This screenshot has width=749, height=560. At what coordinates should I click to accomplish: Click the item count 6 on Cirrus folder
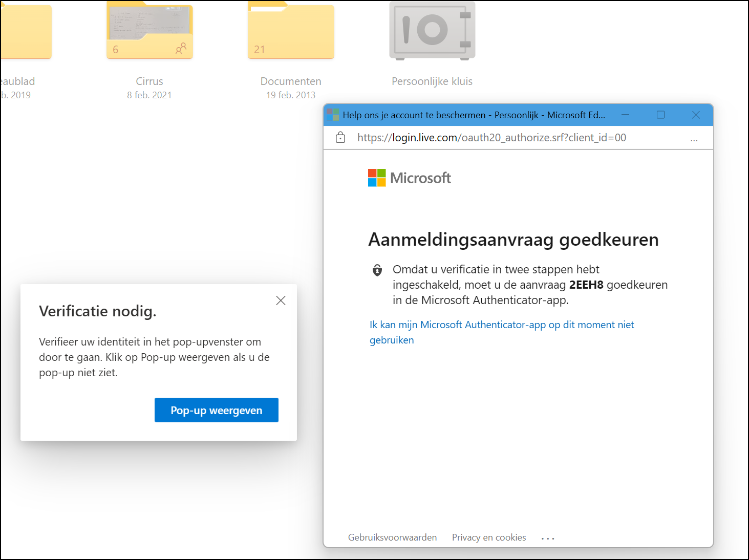coord(116,50)
